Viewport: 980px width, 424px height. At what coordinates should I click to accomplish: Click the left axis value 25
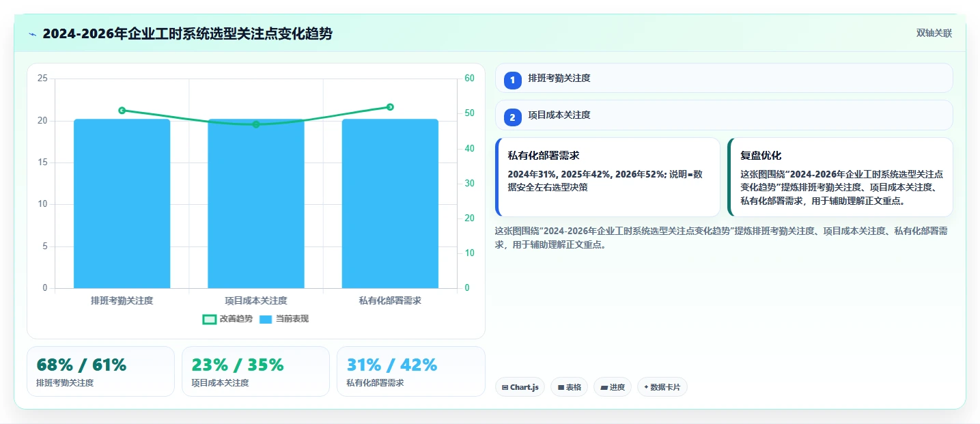pyautogui.click(x=42, y=79)
